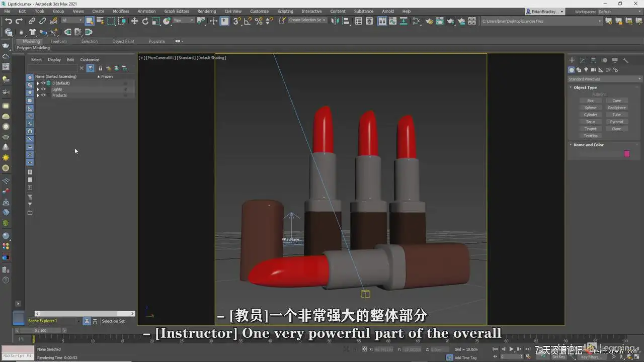Toggle visibility of the Lights layer

[43, 89]
